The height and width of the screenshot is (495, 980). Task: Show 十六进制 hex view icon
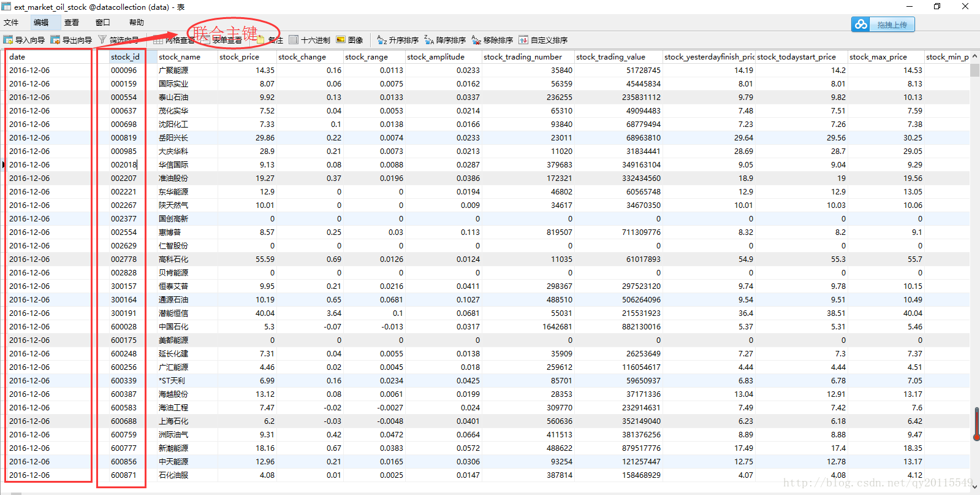click(294, 40)
